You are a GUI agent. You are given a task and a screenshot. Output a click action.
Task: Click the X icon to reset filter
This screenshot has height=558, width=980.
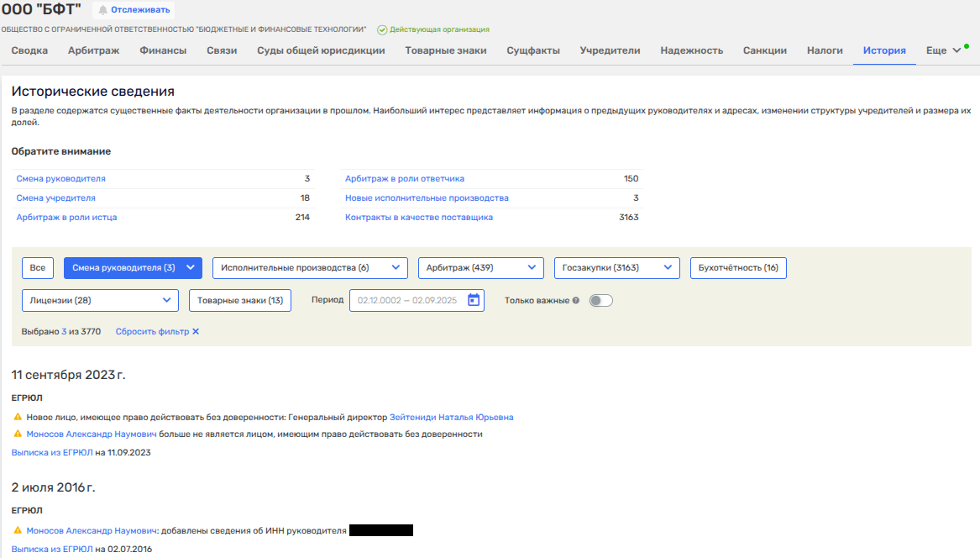[196, 332]
